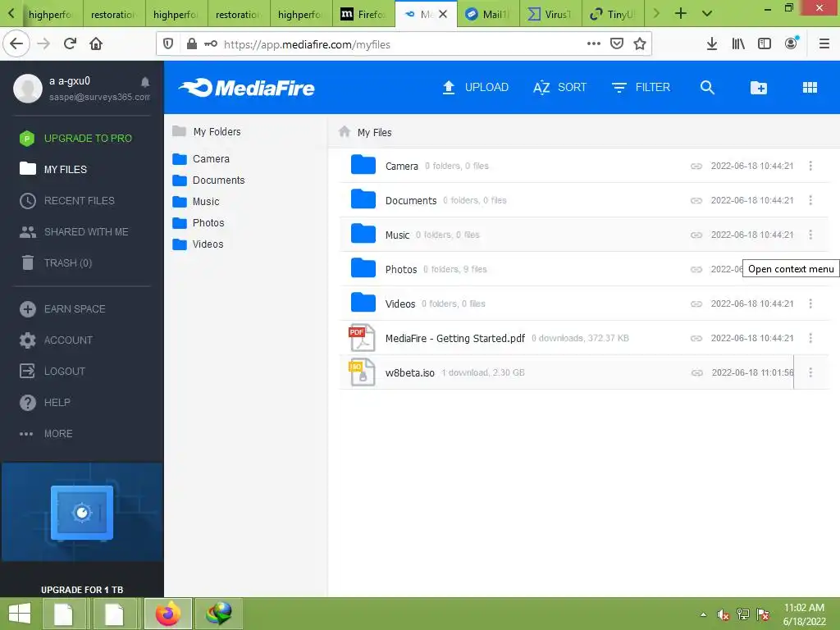
Task: Click the My Files home breadcrumb icon
Action: (x=345, y=132)
